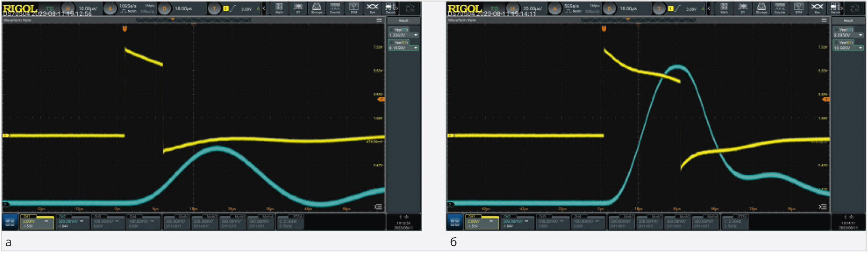Open Counter function in screenshot a toolbar

tap(335, 8)
